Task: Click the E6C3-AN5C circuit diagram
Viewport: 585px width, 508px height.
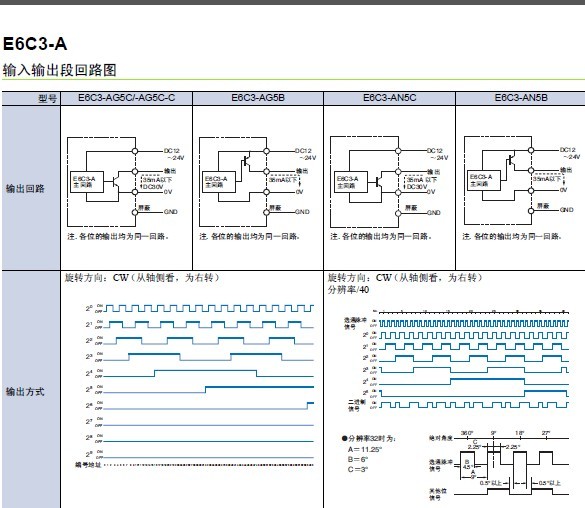Action: tap(389, 182)
